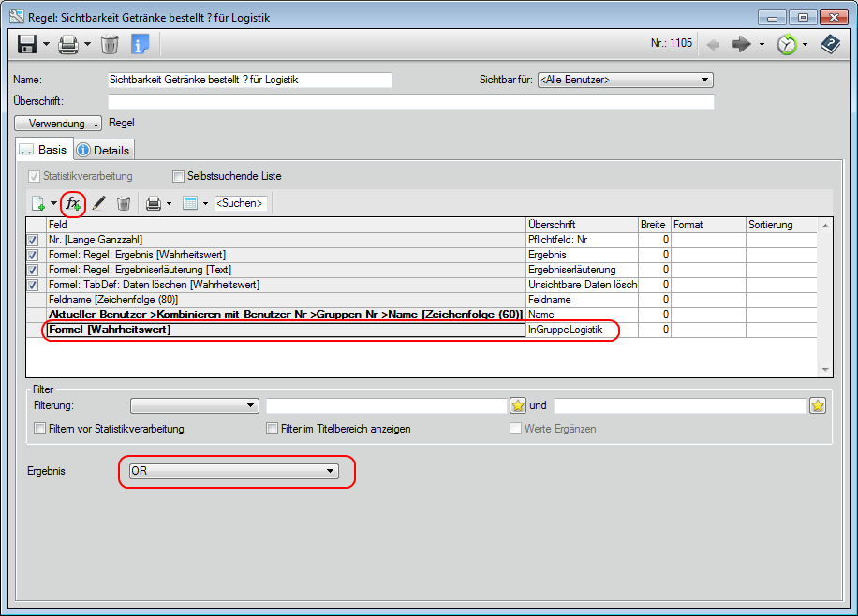This screenshot has width=858, height=616.
Task: Click the Verwendung button
Action: point(58,124)
